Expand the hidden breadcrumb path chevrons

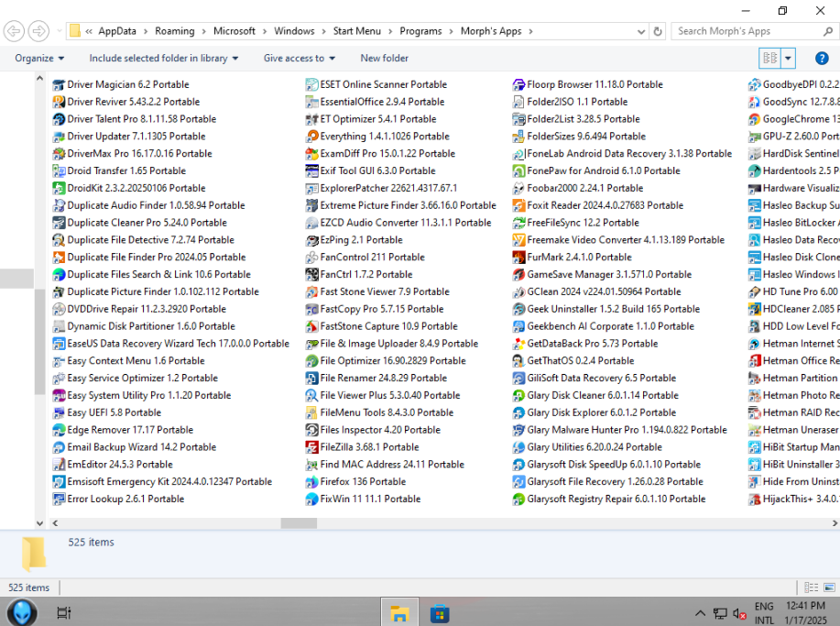click(x=89, y=32)
